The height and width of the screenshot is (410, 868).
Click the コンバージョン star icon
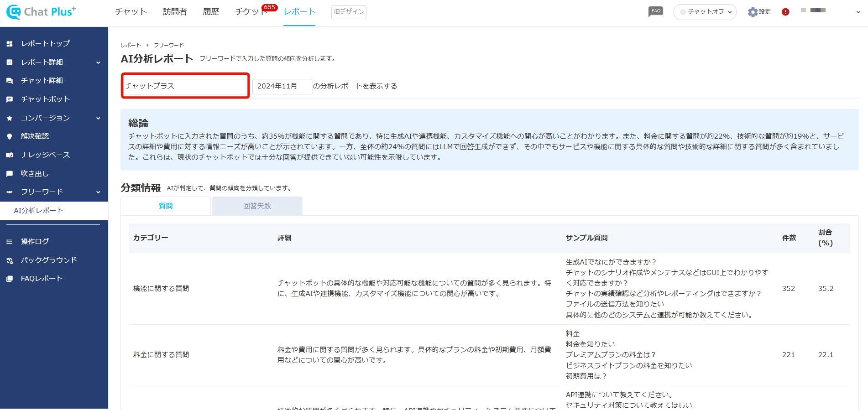[x=9, y=118]
